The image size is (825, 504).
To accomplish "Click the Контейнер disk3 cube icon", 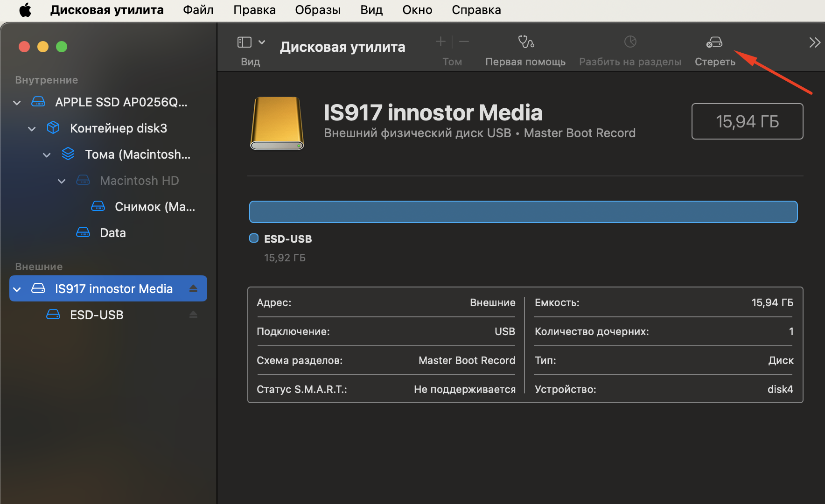I will point(53,128).
